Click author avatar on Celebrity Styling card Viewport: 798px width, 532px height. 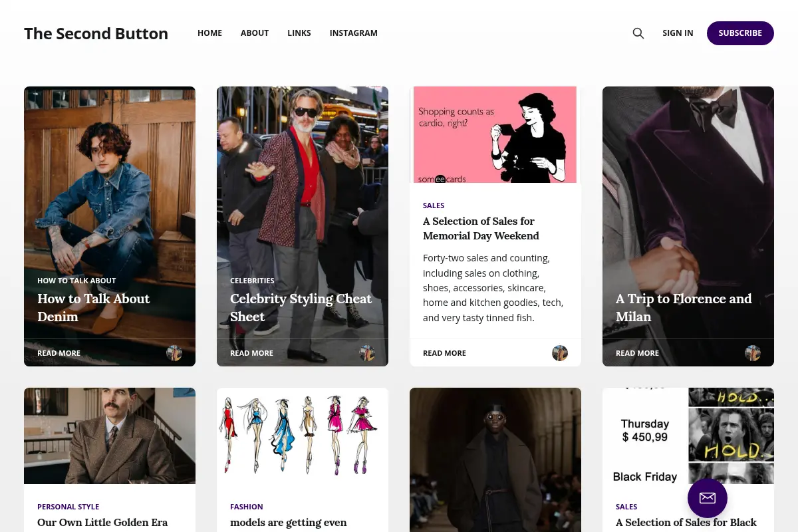click(x=367, y=353)
